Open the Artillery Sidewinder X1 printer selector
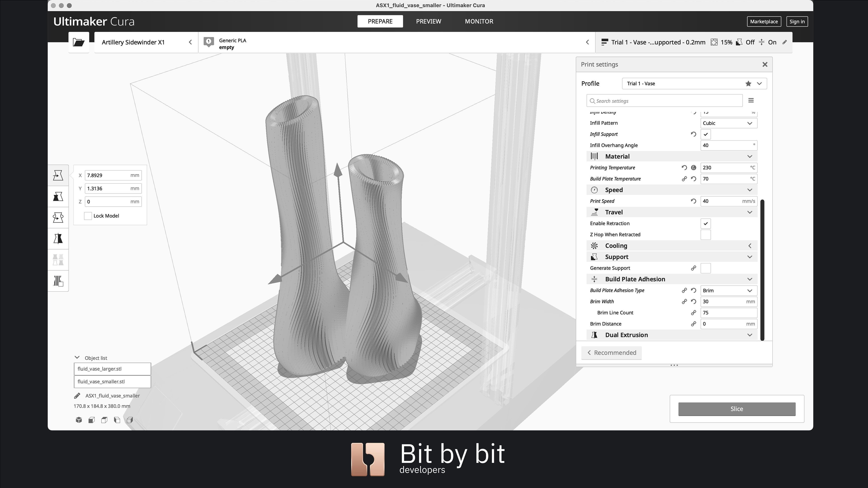 [x=146, y=42]
